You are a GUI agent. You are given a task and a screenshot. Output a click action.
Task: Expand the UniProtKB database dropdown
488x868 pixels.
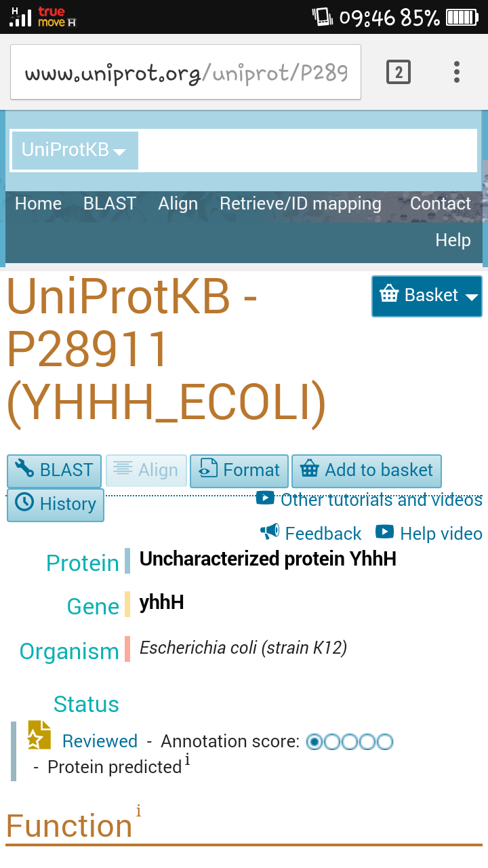[x=74, y=150]
